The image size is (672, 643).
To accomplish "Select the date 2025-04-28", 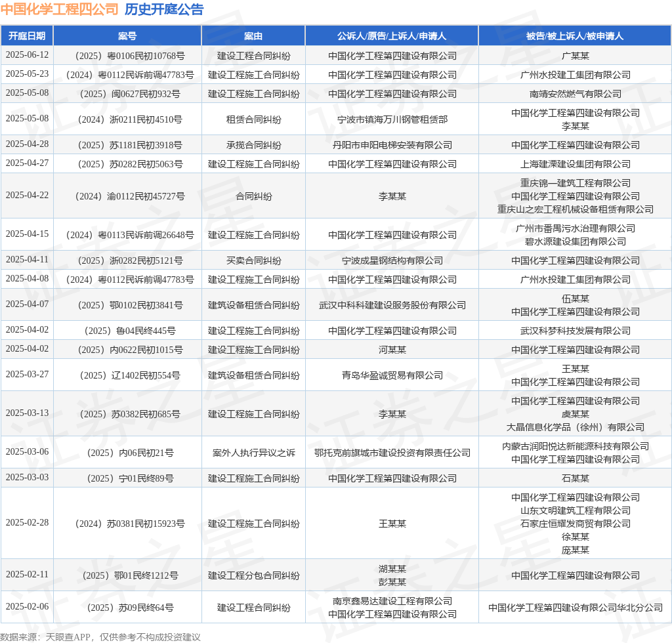I will click(27, 144).
